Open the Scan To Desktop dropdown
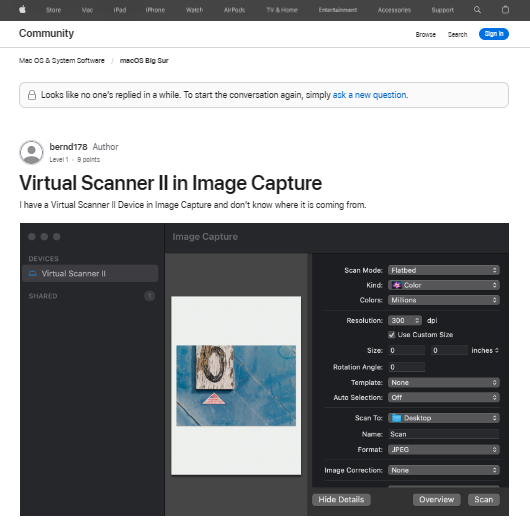 point(443,418)
